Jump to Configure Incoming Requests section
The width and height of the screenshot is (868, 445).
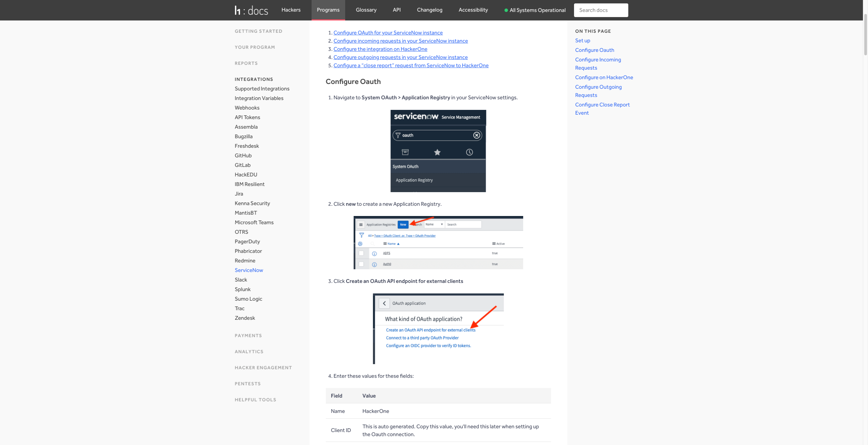point(598,64)
